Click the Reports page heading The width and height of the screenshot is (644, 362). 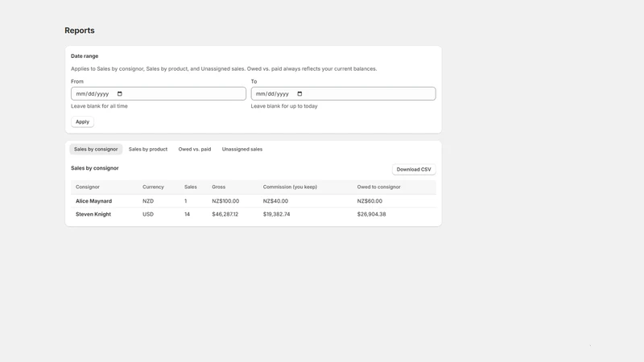pyautogui.click(x=80, y=31)
